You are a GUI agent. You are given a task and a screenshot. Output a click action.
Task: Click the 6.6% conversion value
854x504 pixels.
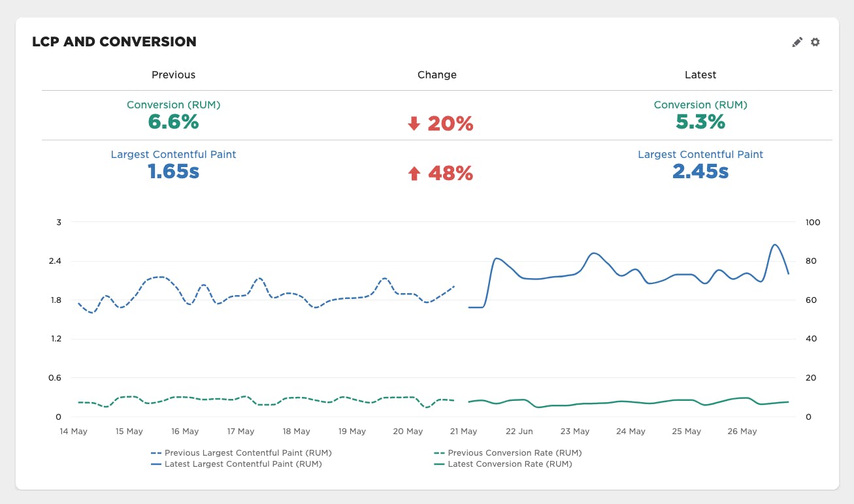coord(173,122)
